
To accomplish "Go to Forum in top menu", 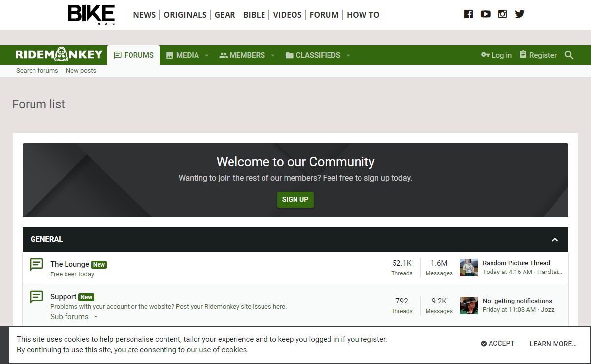I will point(324,15).
